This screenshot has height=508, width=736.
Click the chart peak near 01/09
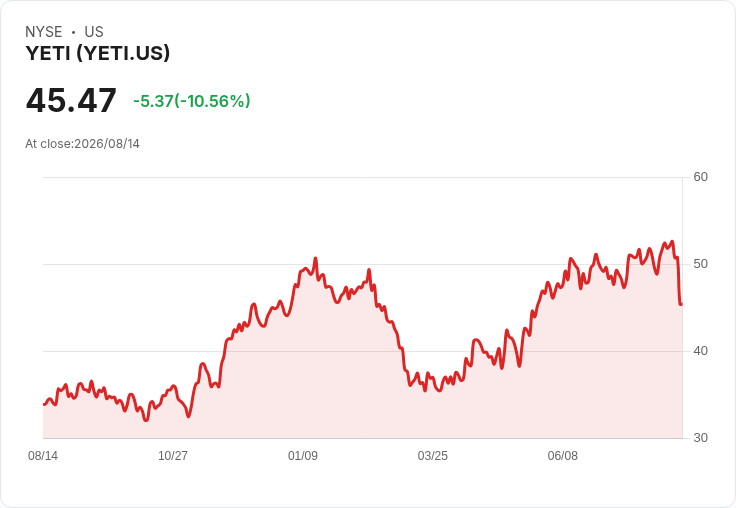(x=315, y=258)
